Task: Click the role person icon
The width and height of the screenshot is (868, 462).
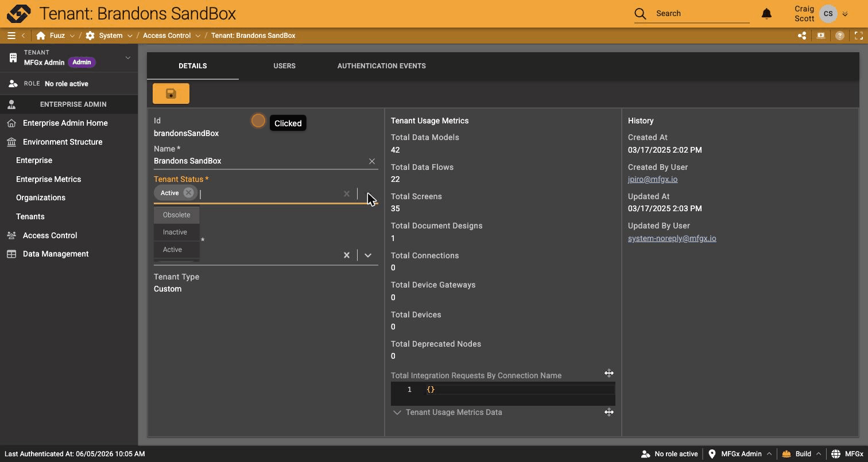Action: pos(13,84)
